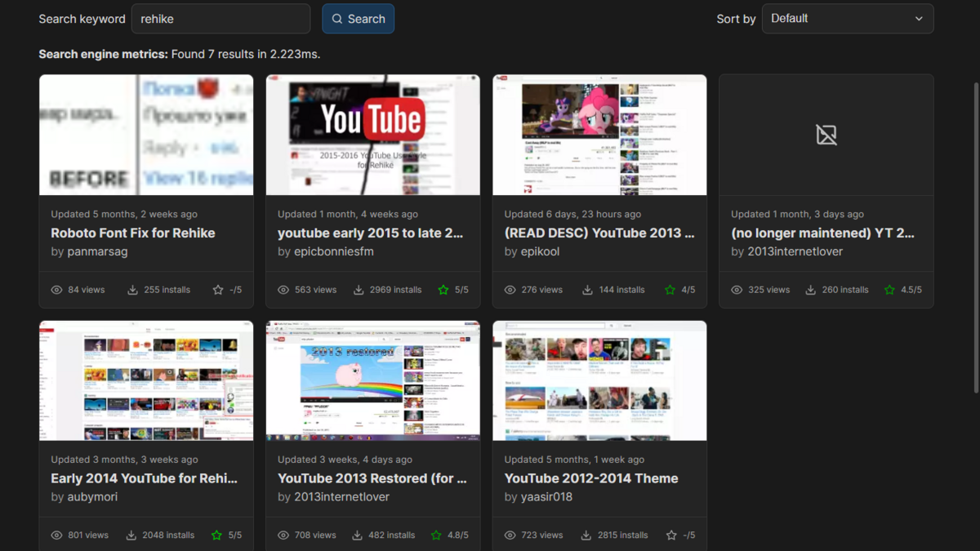This screenshot has width=980, height=551.
Task: Click the eye icon beside 276 views
Action: pos(510,290)
